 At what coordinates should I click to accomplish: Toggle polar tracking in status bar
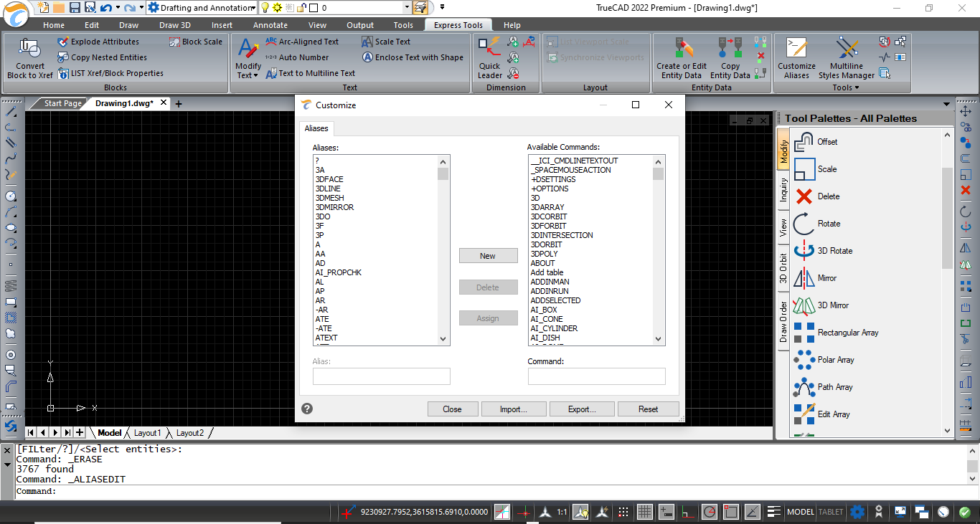point(710,512)
